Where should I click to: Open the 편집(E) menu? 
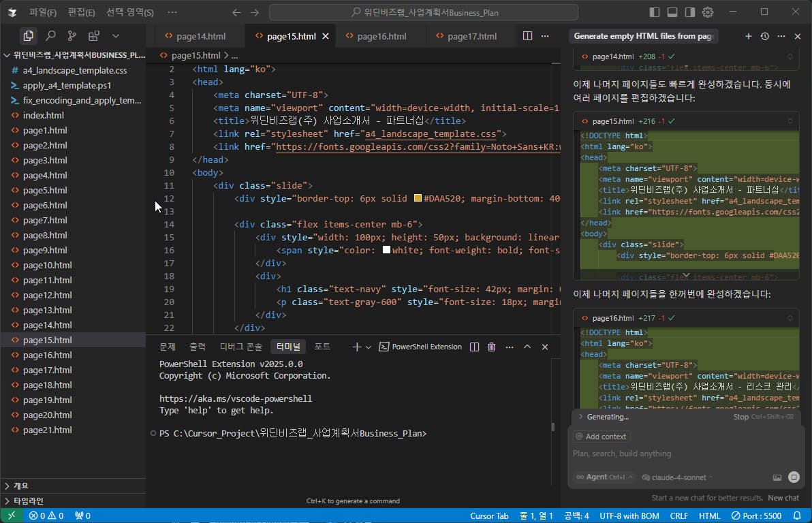tap(81, 12)
